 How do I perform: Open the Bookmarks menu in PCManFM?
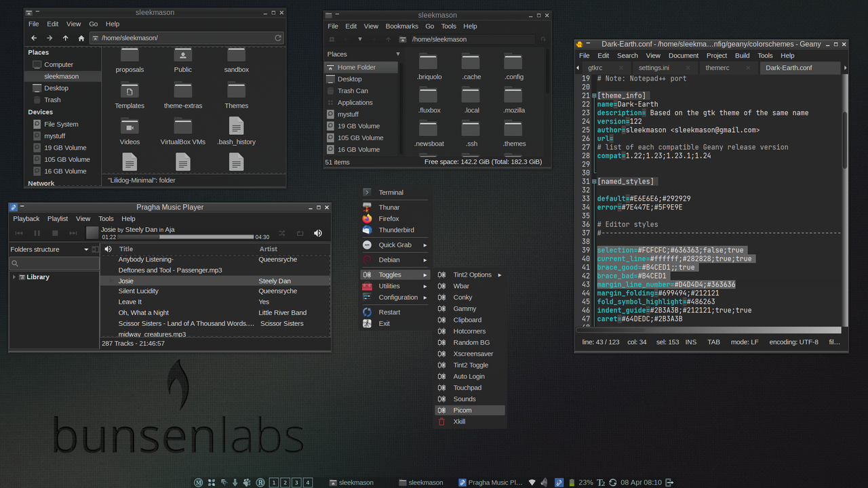point(401,26)
